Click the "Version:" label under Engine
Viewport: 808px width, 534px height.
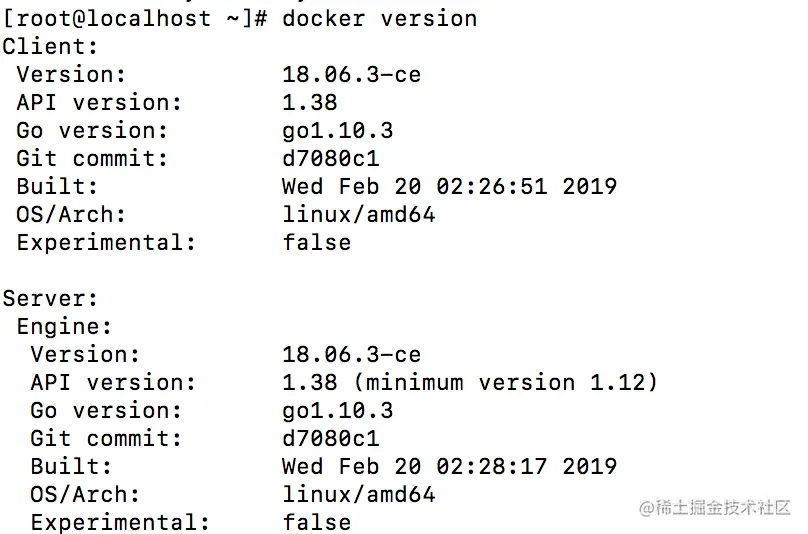pos(86,354)
